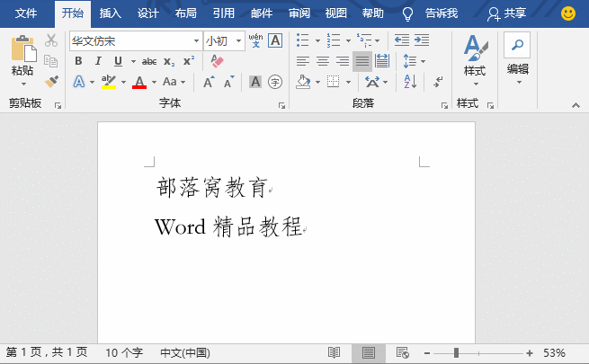Screen dimensions: 589x364
Task: Align text right
Action: point(343,61)
